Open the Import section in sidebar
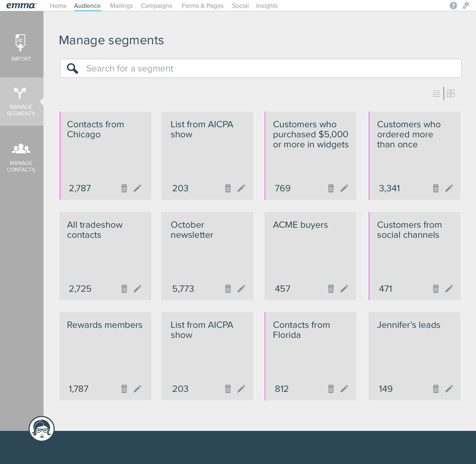The height and width of the screenshot is (464, 476). pos(21,48)
